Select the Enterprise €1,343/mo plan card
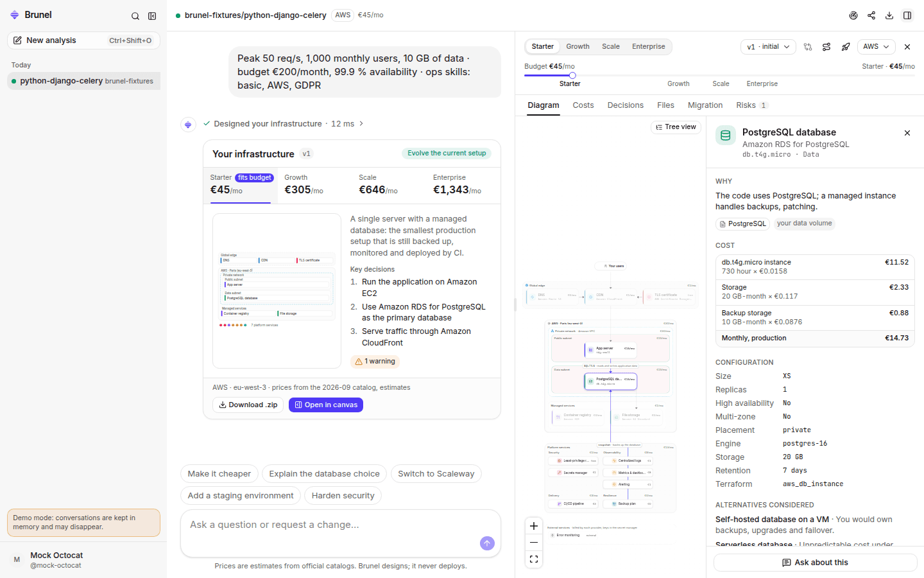924x578 pixels. [x=464, y=185]
